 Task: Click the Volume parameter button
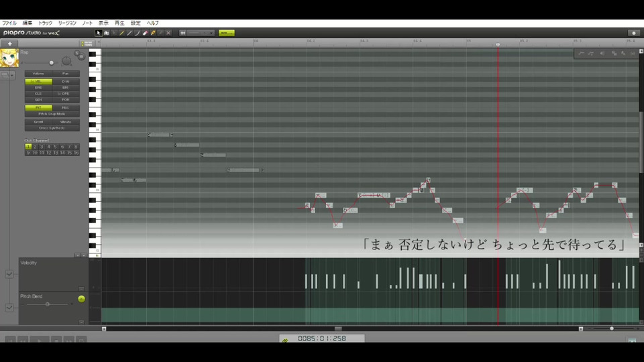tap(38, 74)
